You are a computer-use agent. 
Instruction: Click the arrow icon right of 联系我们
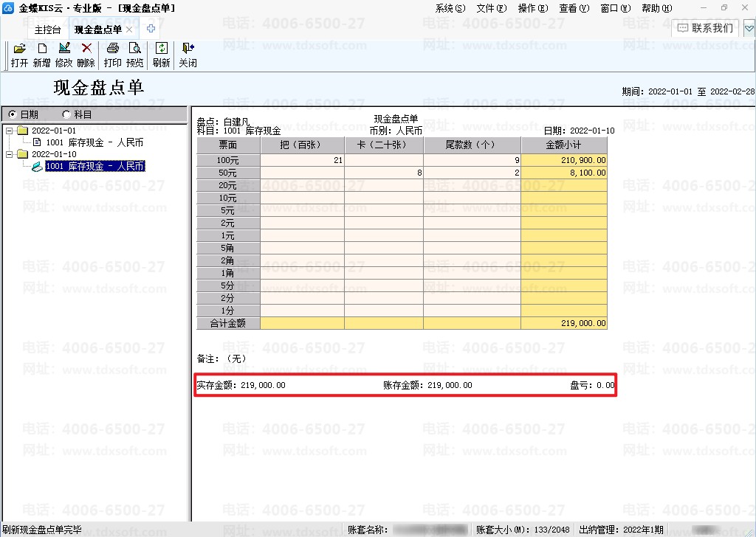pyautogui.click(x=749, y=29)
